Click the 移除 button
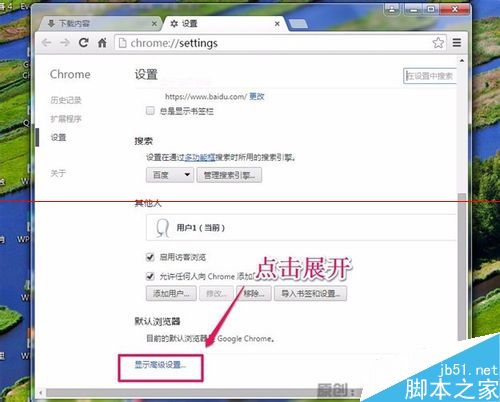 [254, 293]
